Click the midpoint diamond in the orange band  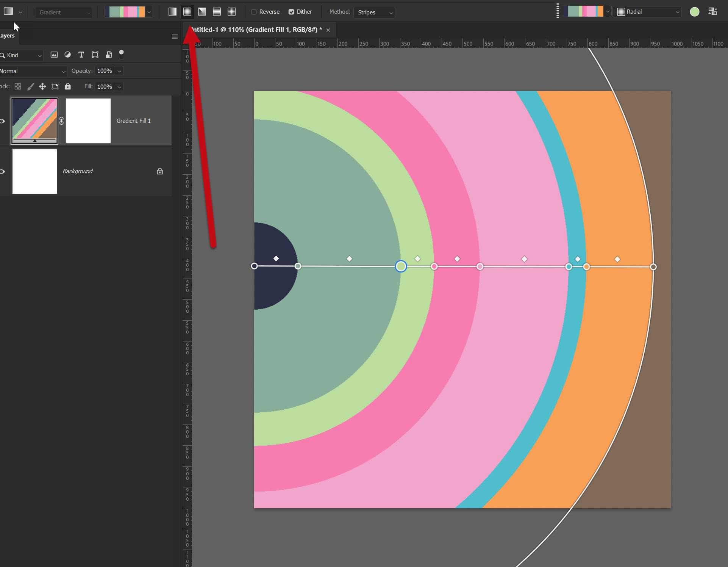pyautogui.click(x=617, y=259)
